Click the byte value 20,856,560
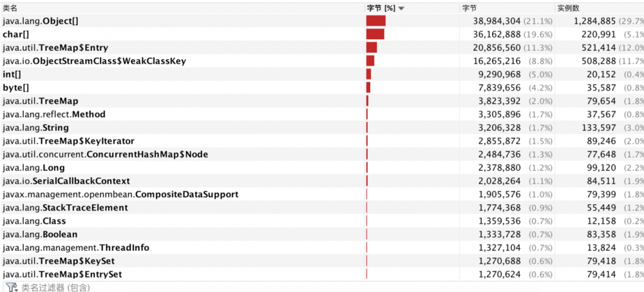The image size is (644, 292). click(x=497, y=48)
